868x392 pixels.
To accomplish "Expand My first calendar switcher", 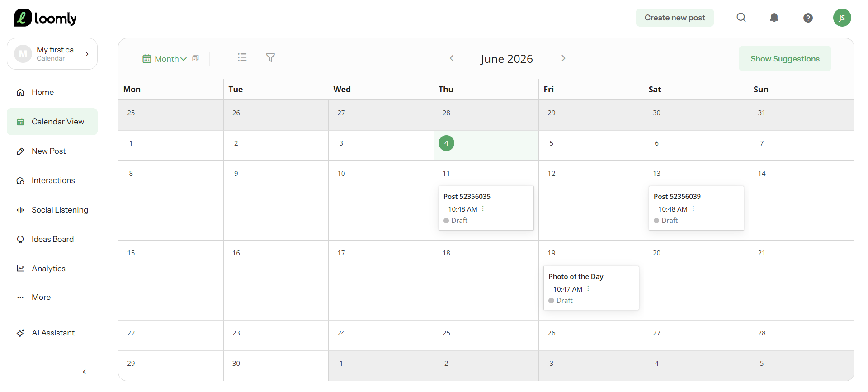I will [x=52, y=54].
